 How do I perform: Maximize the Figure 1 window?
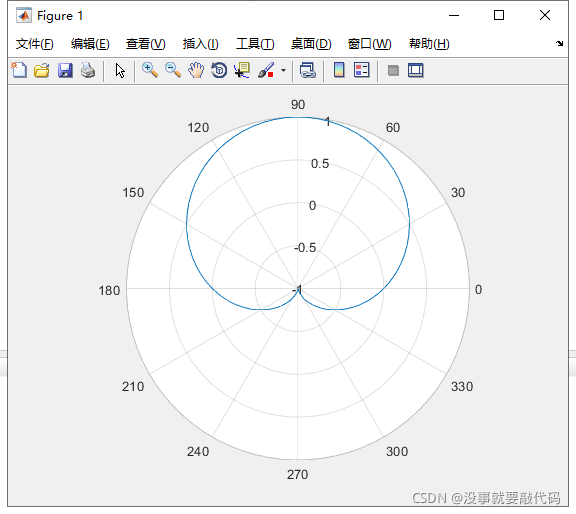pos(499,15)
